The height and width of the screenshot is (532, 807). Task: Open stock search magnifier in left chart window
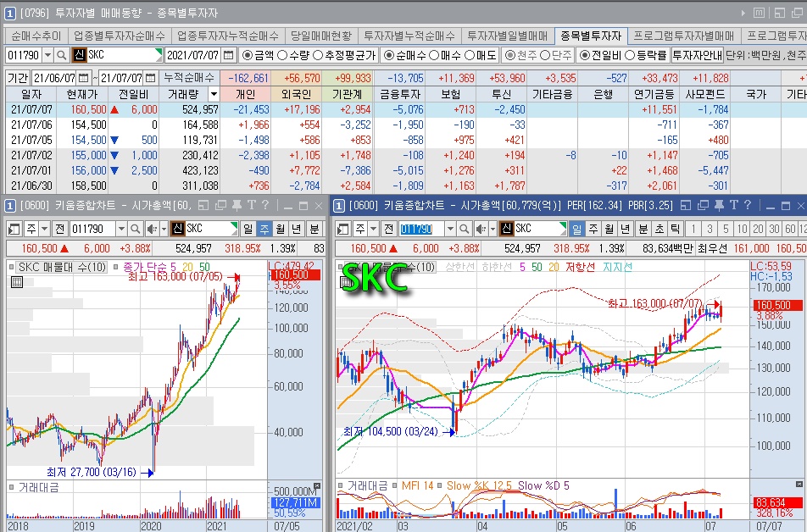point(135,229)
